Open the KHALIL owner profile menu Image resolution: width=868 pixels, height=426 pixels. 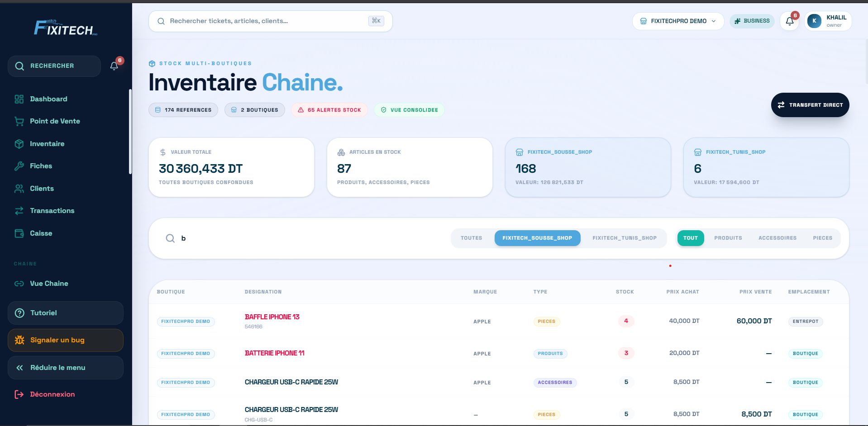828,21
